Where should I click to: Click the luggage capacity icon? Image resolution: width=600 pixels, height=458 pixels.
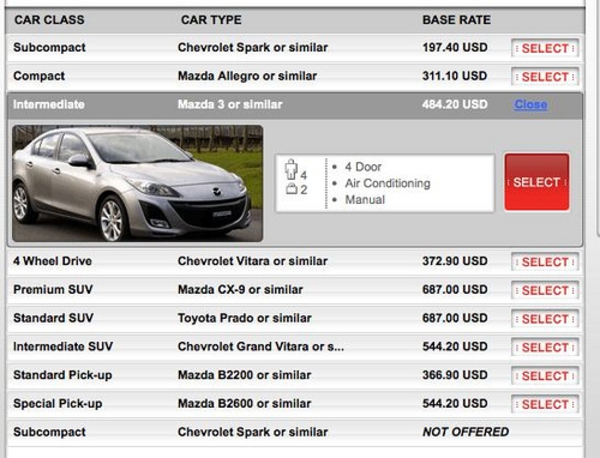294,190
